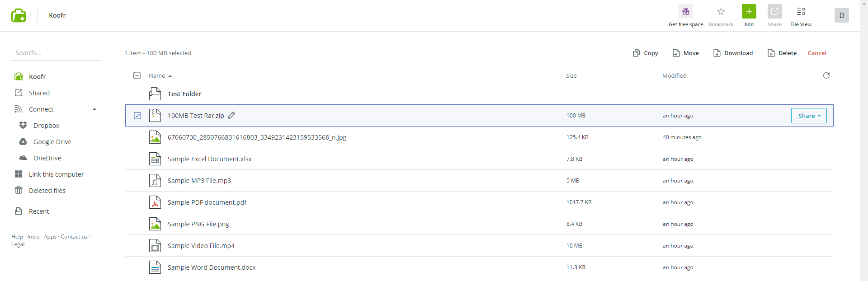This screenshot has width=868, height=281.
Task: Click the Download button
Action: [733, 53]
